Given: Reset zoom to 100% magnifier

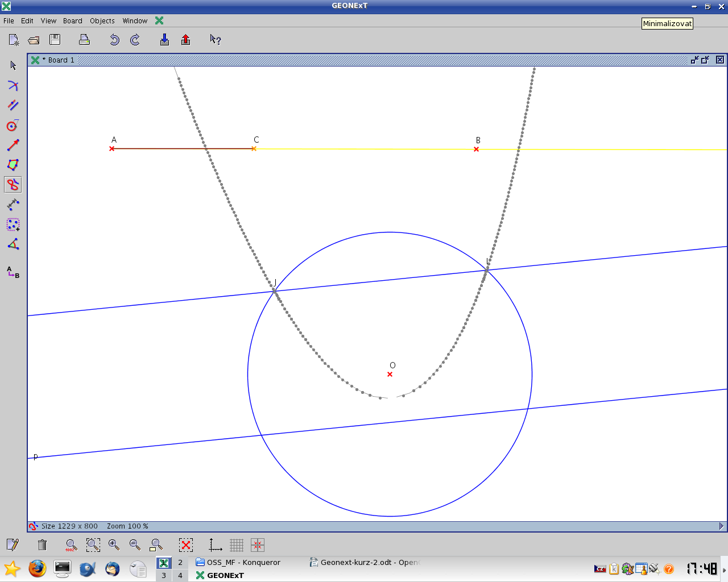Looking at the screenshot, I should [71, 545].
